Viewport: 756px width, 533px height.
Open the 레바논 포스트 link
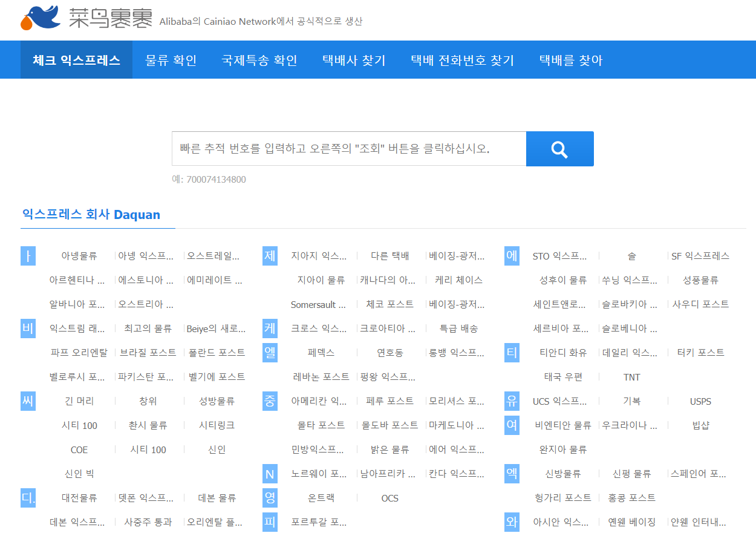(321, 377)
